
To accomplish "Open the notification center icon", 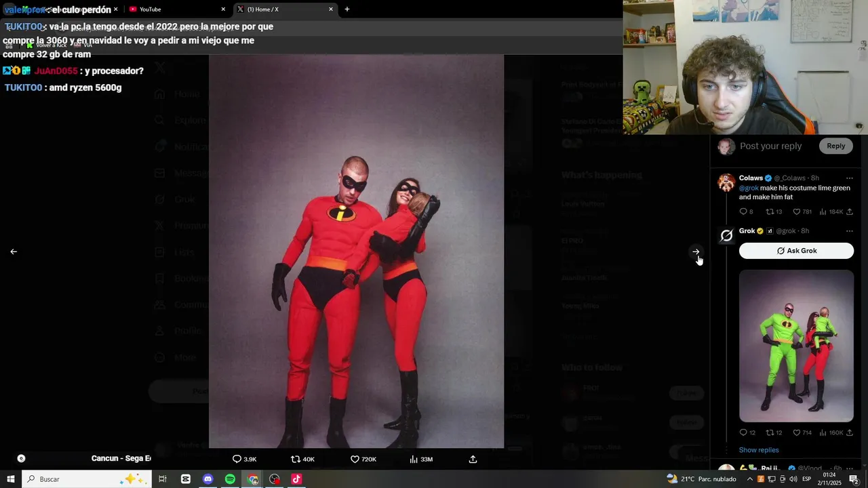I will (854, 479).
